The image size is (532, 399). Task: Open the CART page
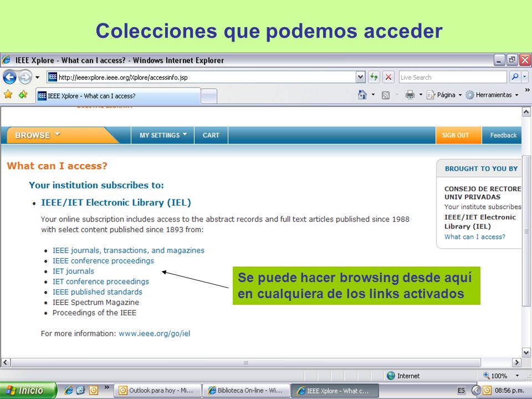pyautogui.click(x=211, y=135)
